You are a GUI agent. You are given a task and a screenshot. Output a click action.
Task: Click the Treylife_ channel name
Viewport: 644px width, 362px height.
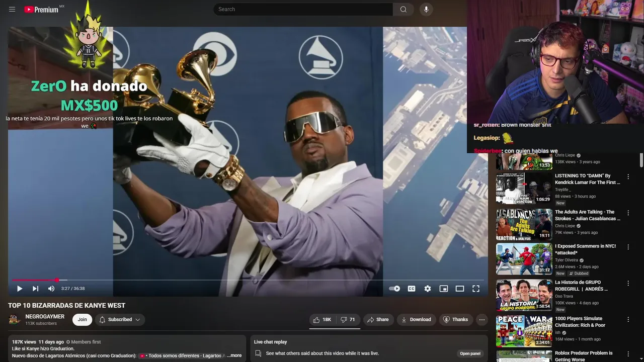pyautogui.click(x=563, y=190)
